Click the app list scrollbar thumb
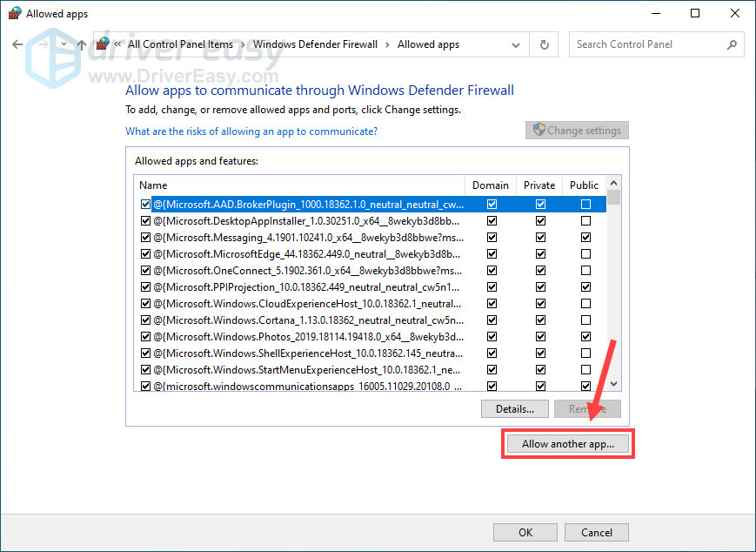The width and height of the screenshot is (756, 552). (614, 198)
